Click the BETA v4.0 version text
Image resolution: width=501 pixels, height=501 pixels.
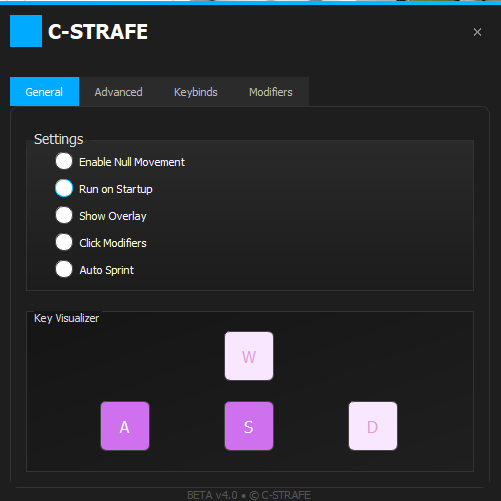[212, 495]
